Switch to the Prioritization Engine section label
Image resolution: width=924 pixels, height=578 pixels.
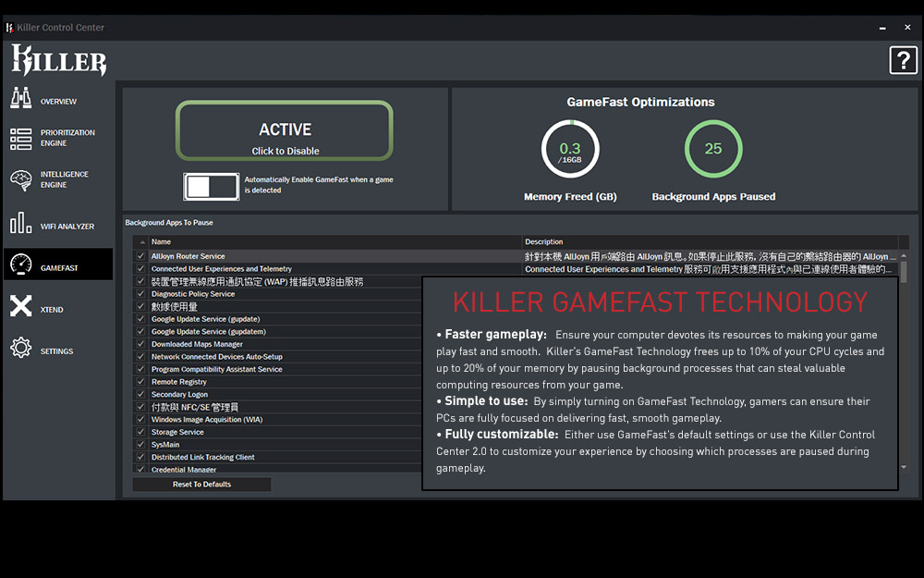pyautogui.click(x=67, y=138)
